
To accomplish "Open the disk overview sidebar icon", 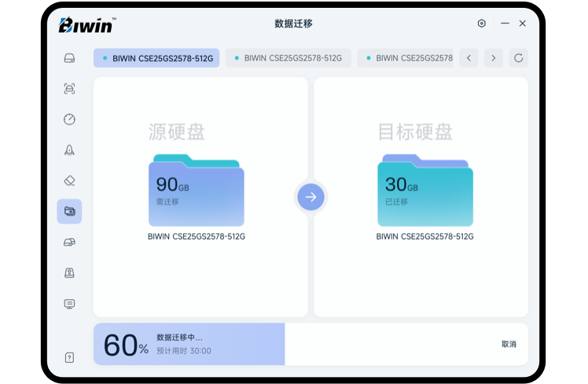I will (69, 58).
